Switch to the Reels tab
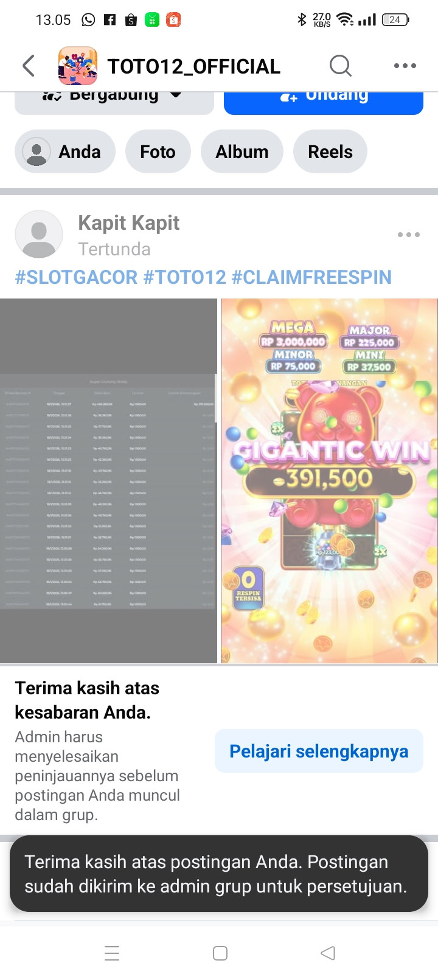Screen dimensions: 438x980 (x=330, y=151)
